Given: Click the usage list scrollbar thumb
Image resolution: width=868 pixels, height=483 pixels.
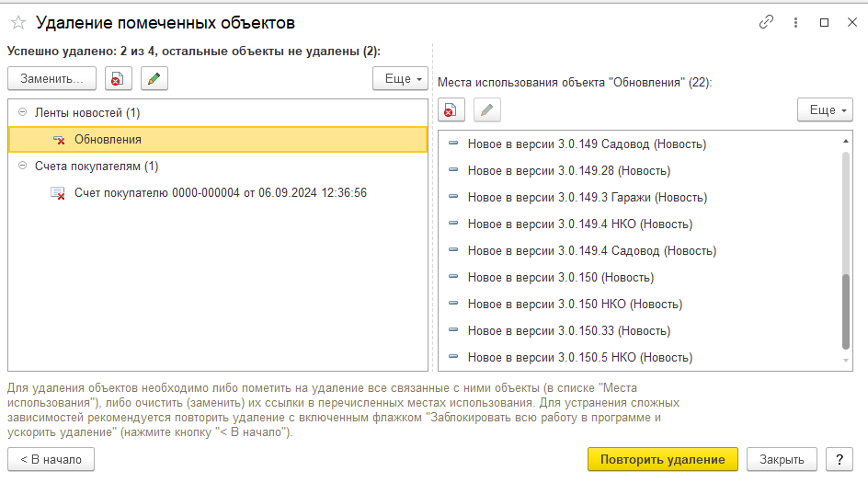Looking at the screenshot, I should pyautogui.click(x=846, y=312).
